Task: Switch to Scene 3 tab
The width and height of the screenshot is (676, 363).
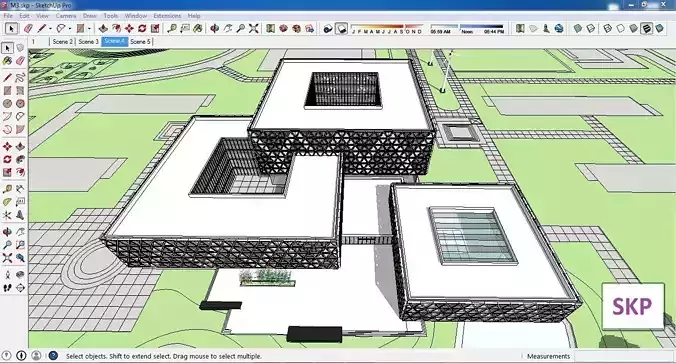Action: [x=88, y=42]
